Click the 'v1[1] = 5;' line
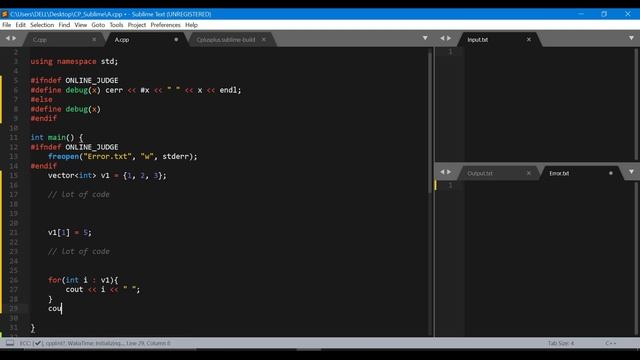Viewport: 640px width, 360px height. click(x=70, y=233)
